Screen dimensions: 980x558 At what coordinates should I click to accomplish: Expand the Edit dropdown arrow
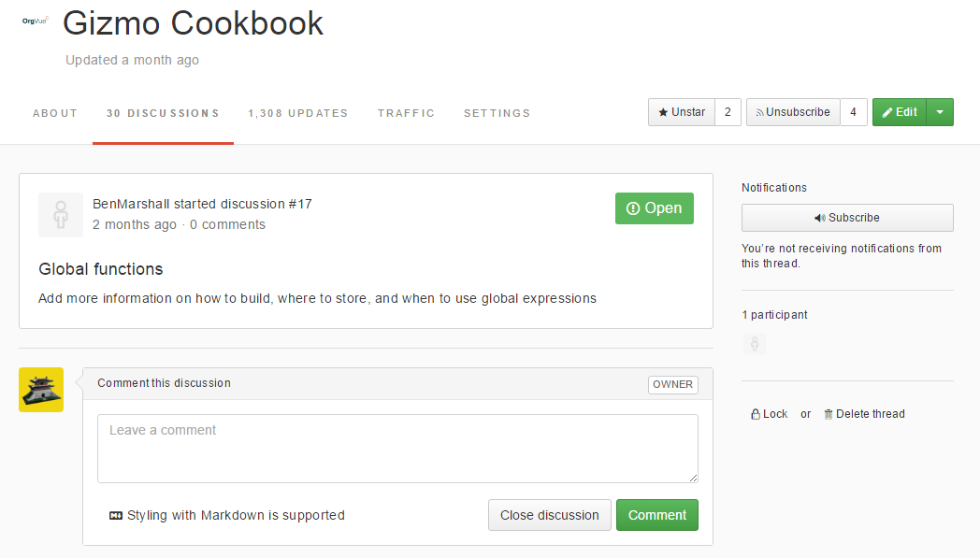click(940, 112)
